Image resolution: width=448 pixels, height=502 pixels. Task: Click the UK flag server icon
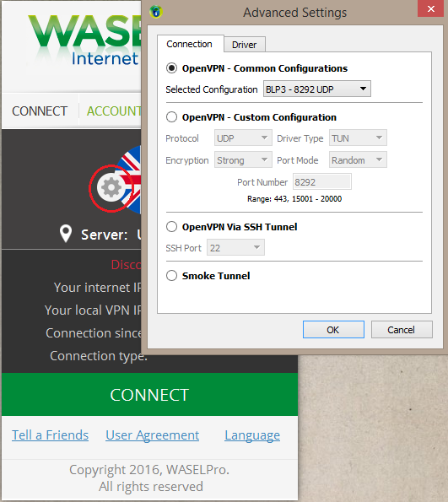(x=130, y=180)
